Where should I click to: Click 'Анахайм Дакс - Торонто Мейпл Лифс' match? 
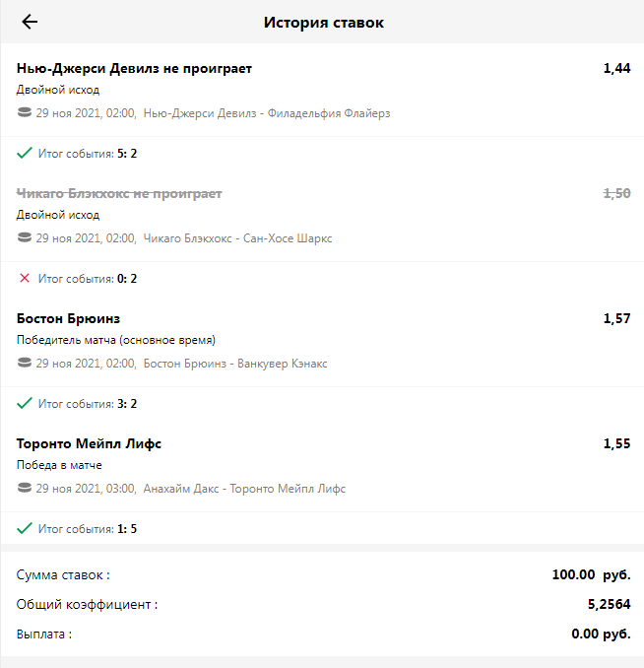244,489
